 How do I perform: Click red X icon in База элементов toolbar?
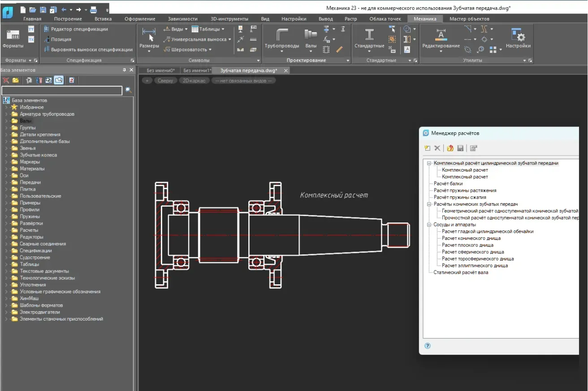6,80
